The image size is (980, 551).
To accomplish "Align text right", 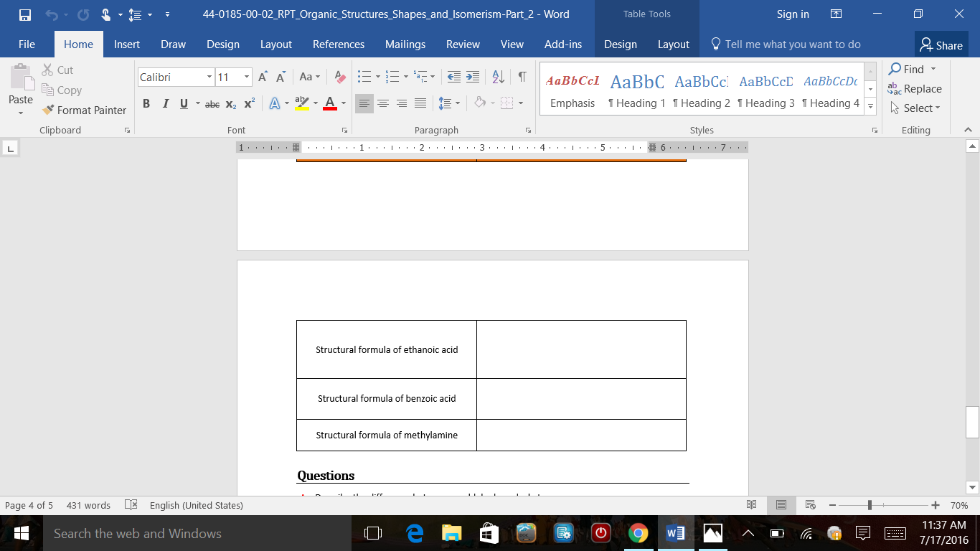I will pyautogui.click(x=402, y=103).
